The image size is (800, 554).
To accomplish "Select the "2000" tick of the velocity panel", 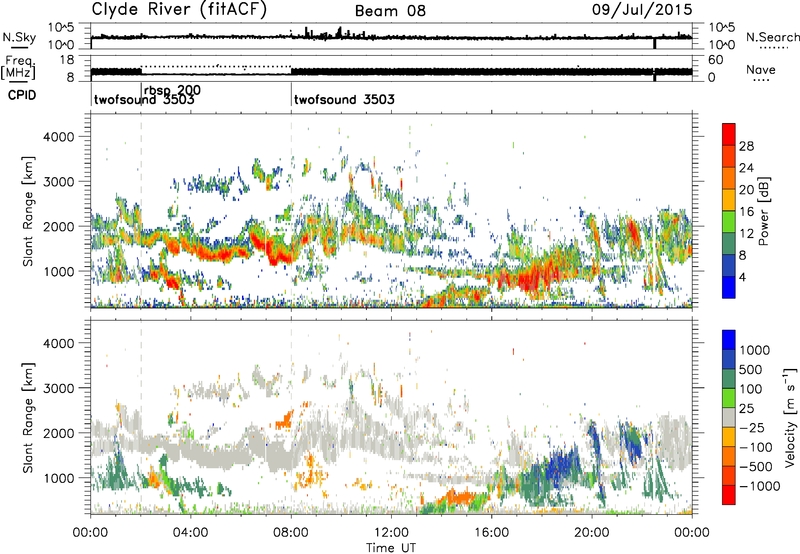I will click(58, 433).
